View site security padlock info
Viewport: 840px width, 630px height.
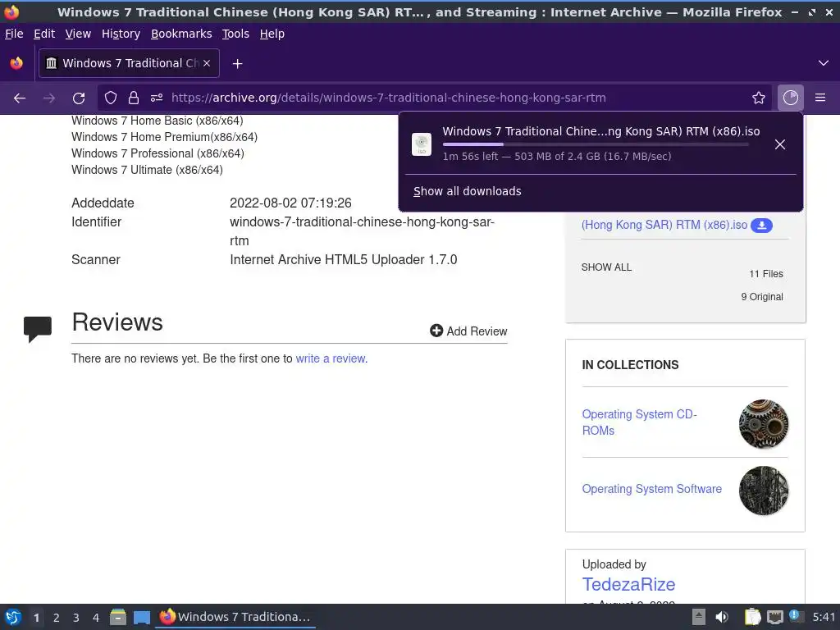tap(134, 98)
